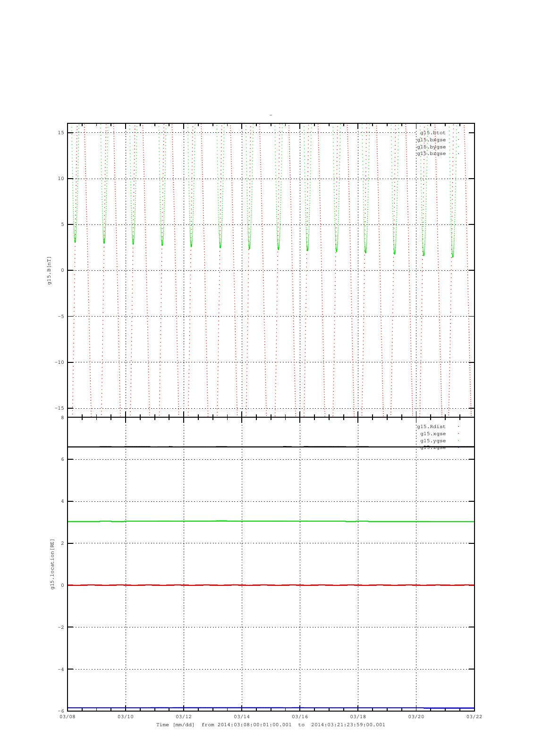Click the 2 tick on the location axis
Screen dimensions: 534x756
coord(63,543)
